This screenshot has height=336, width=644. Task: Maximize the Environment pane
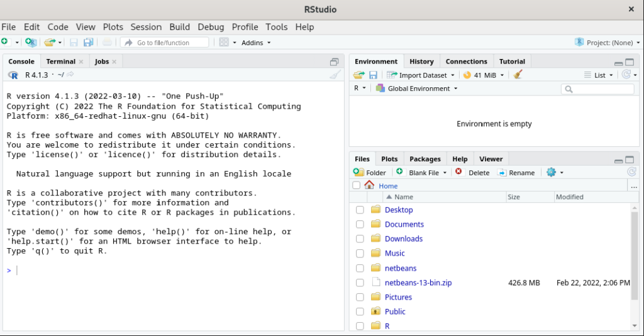630,62
